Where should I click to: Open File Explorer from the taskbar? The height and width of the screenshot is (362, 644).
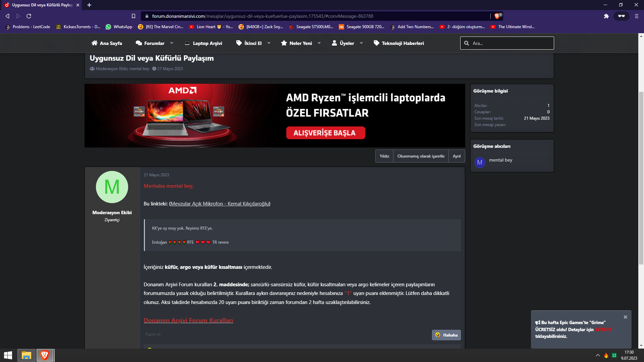(26, 355)
